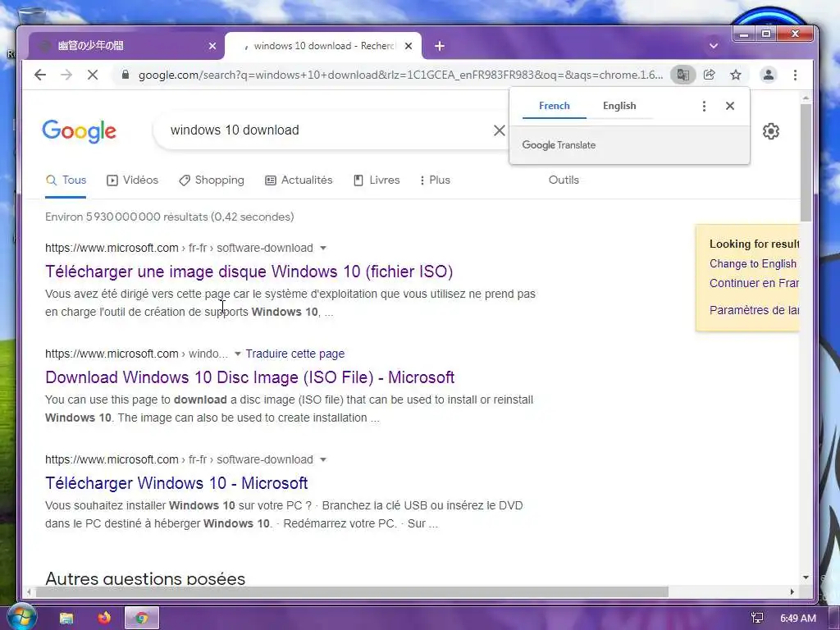Open File Explorer from taskbar

[x=66, y=619]
